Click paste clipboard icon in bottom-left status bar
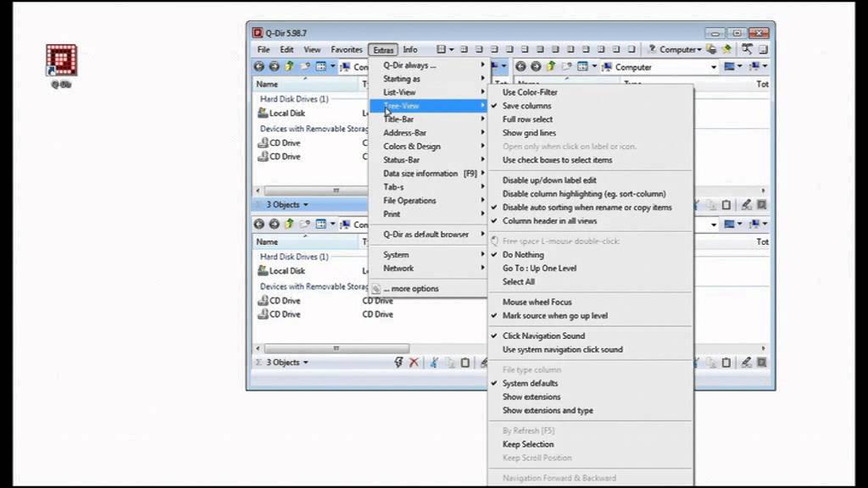Viewport: 868px width, 488px height. (x=465, y=363)
